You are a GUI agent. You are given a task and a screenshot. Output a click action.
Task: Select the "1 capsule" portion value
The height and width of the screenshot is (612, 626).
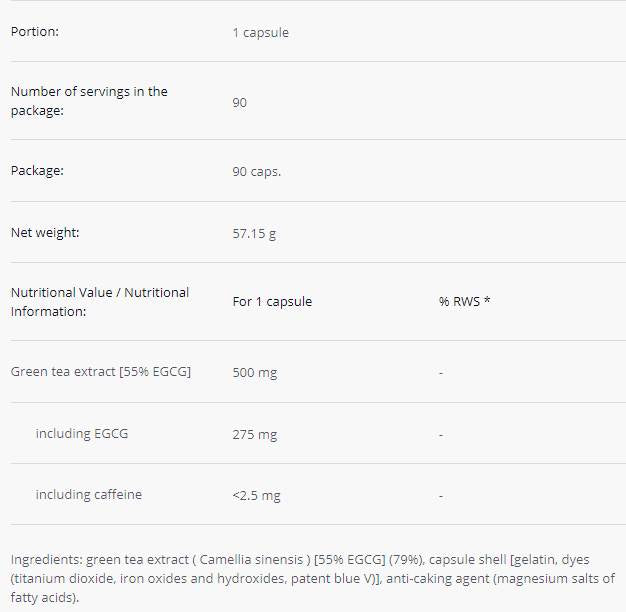pos(260,32)
